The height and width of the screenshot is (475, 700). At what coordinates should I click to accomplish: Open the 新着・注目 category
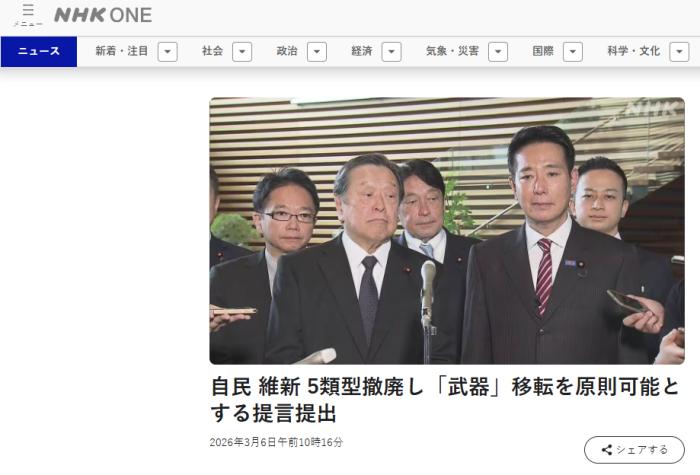coord(121,51)
